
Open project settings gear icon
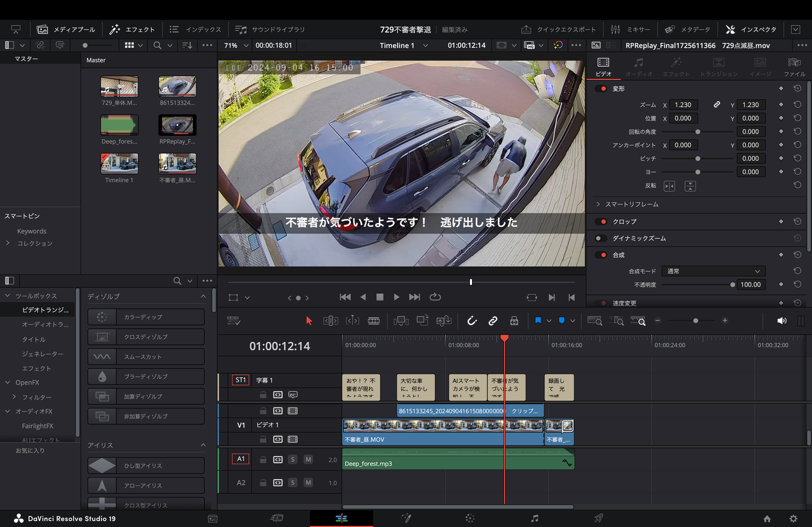click(x=793, y=519)
